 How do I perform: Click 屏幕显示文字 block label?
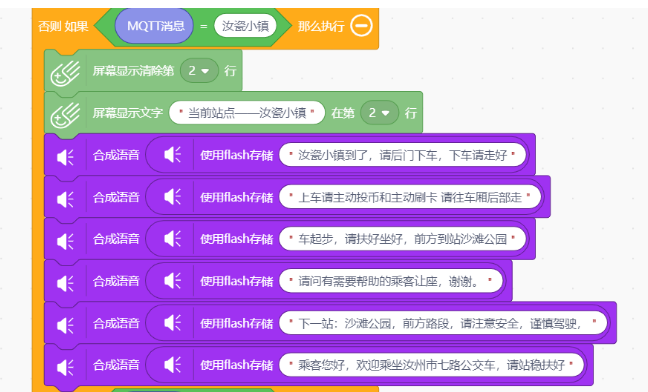pyautogui.click(x=127, y=113)
